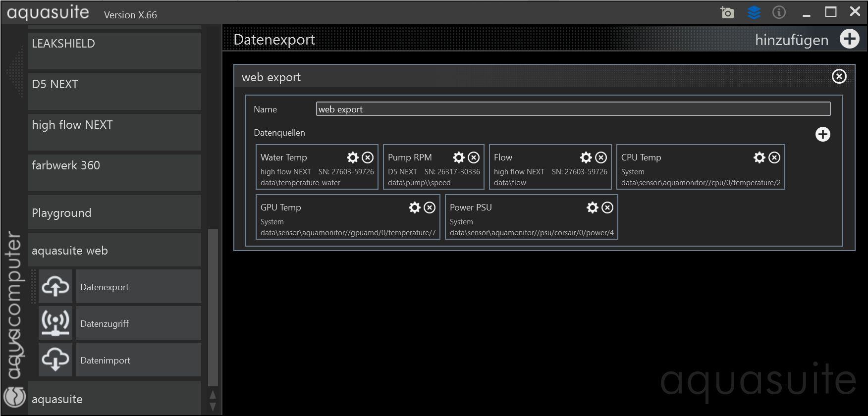Open the D5 NEXT sidebar entry
Image resolution: width=868 pixels, height=416 pixels.
114,92
